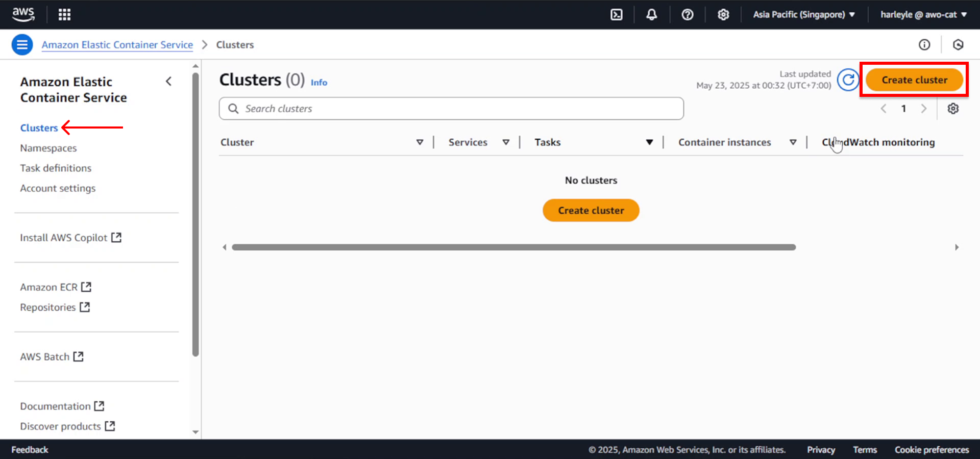Open the help question mark icon
The height and width of the screenshot is (459, 980).
tap(688, 14)
